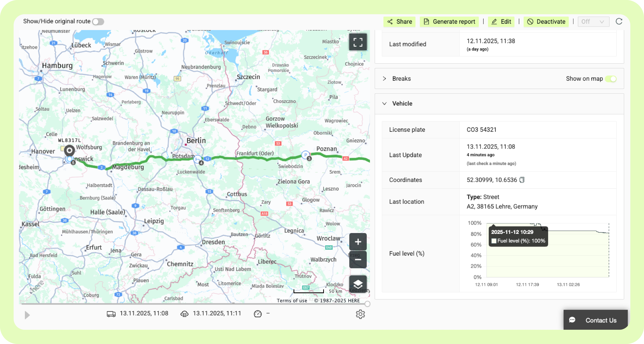Click the fullscreen map icon
Screen dimensions: 644x344
coord(358,42)
